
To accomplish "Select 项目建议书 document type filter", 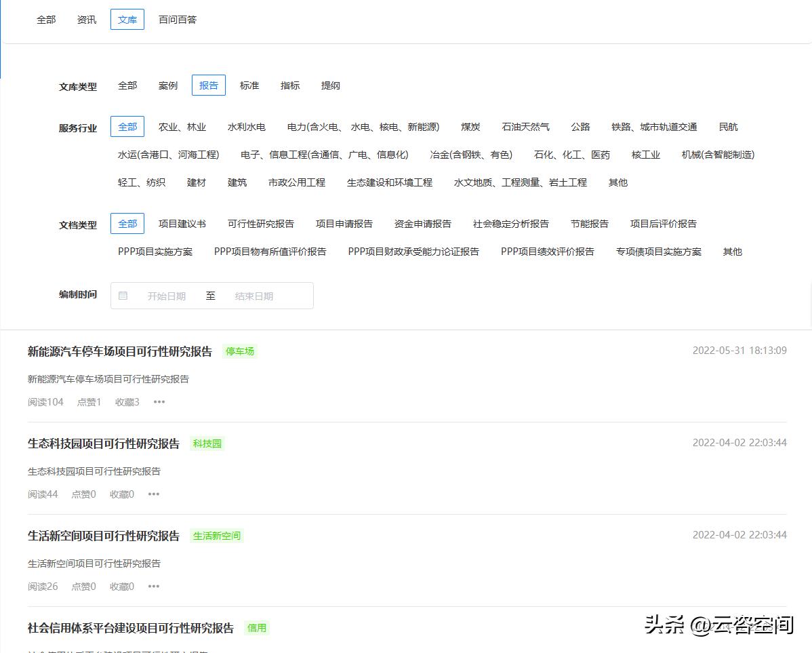I will click(182, 223).
